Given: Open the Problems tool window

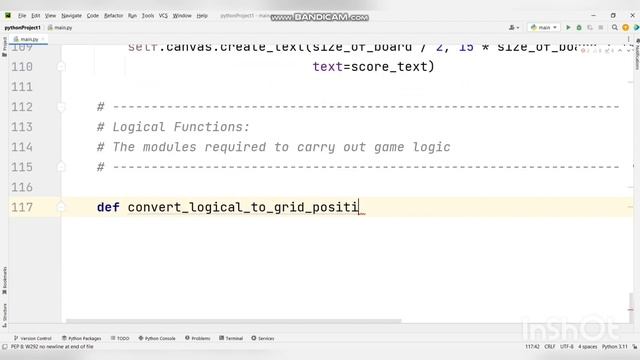Looking at the screenshot, I should pyautogui.click(x=198, y=338).
